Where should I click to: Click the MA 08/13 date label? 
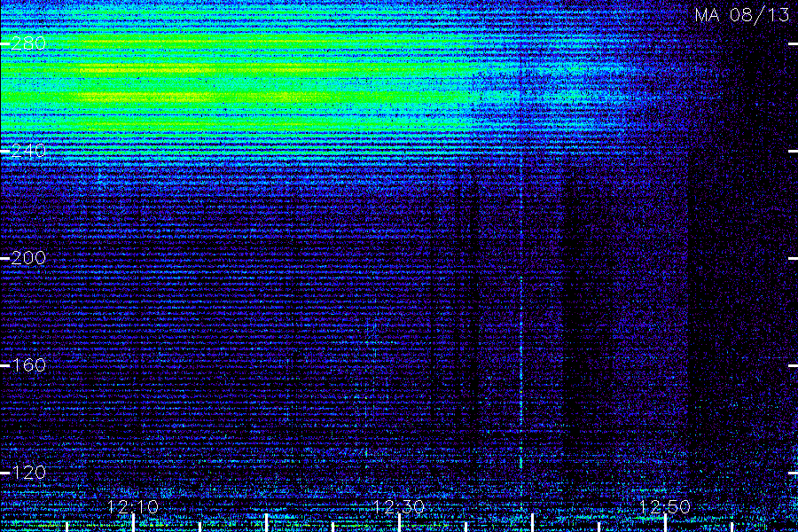tap(742, 15)
